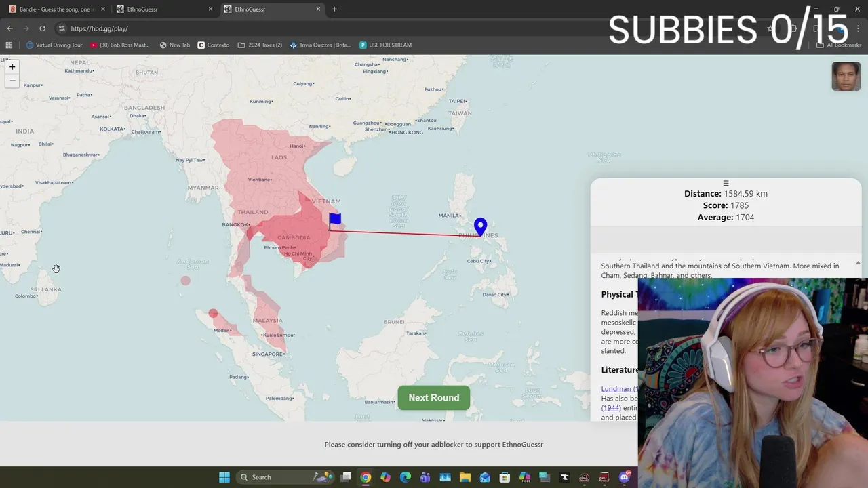The height and width of the screenshot is (488, 868).
Task: Open the Chrome apps grid shortcut
Action: tap(9, 45)
